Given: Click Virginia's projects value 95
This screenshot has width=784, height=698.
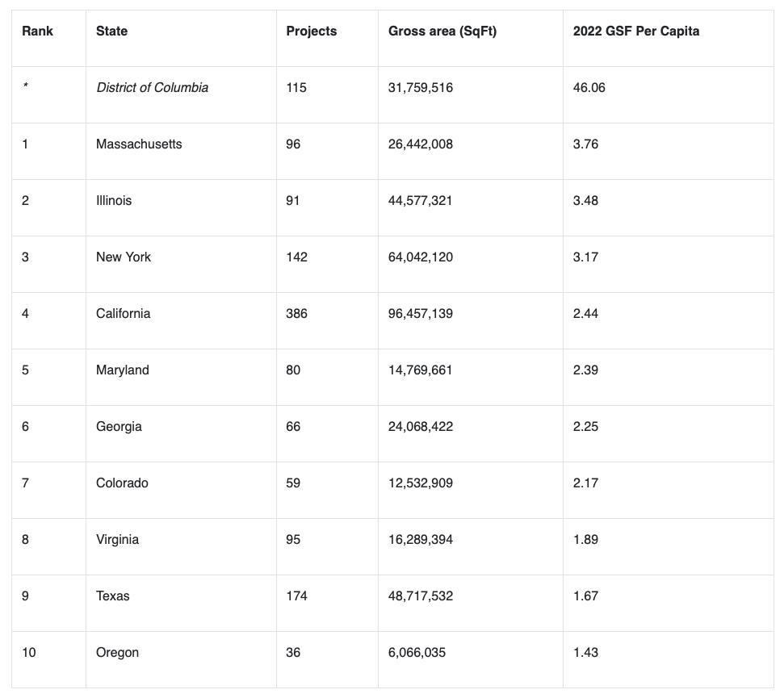Looking at the screenshot, I should 293,539.
